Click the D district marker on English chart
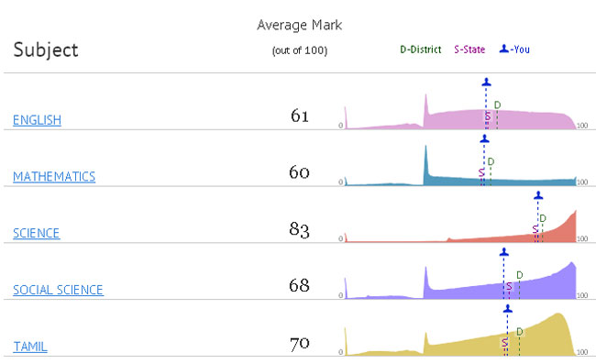 497,105
